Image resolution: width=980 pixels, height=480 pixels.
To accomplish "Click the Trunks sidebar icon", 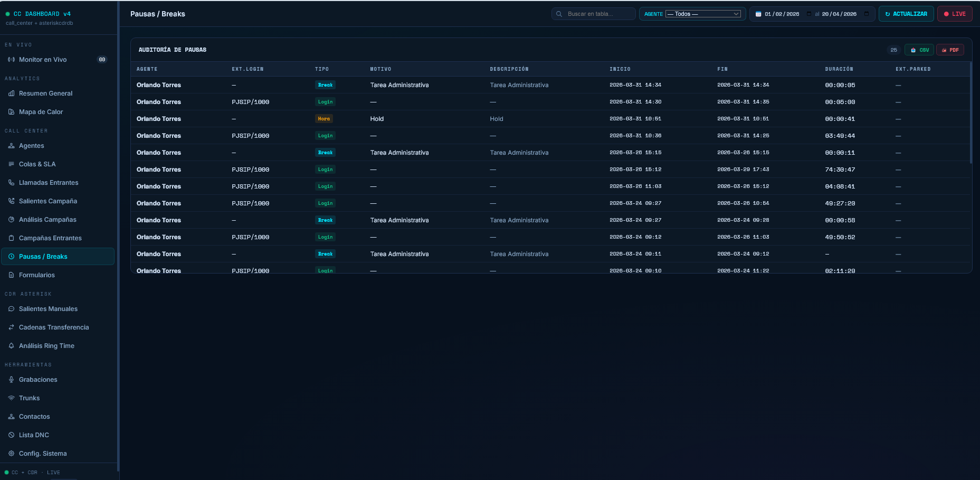I will pos(11,398).
